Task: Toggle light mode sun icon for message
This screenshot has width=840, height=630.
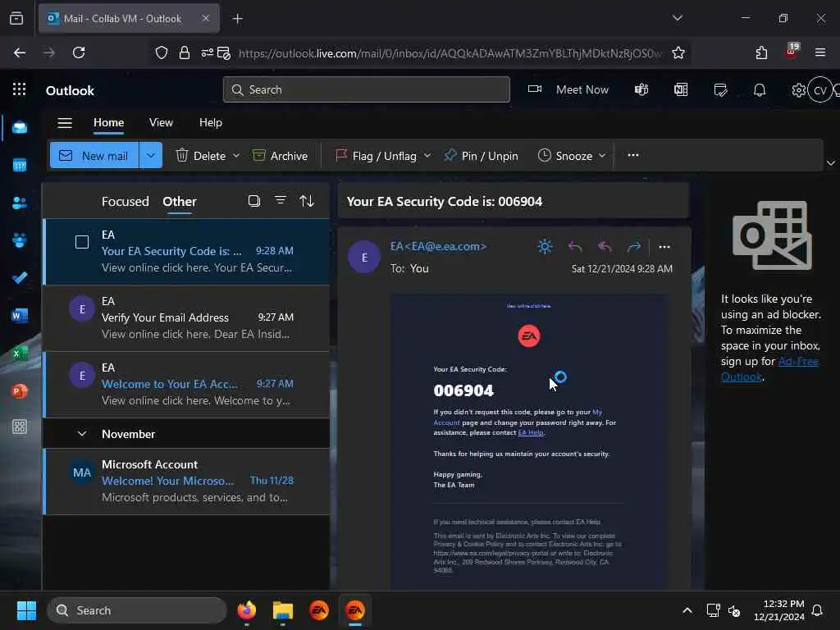Action: pyautogui.click(x=545, y=246)
